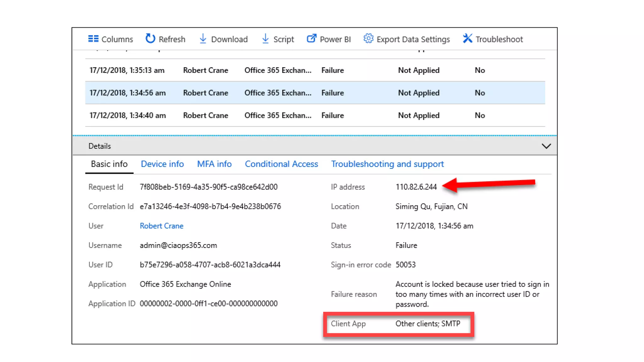Click the Power BI external link icon

311,39
